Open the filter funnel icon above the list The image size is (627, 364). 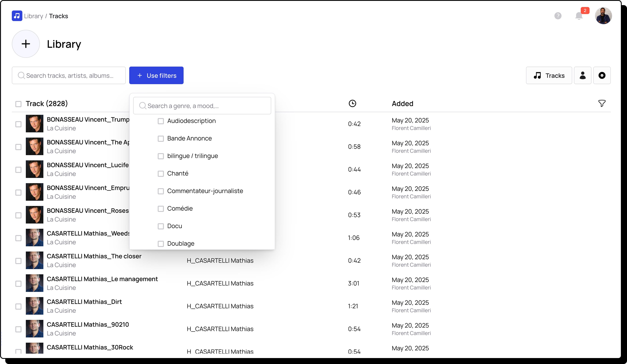[x=602, y=103]
